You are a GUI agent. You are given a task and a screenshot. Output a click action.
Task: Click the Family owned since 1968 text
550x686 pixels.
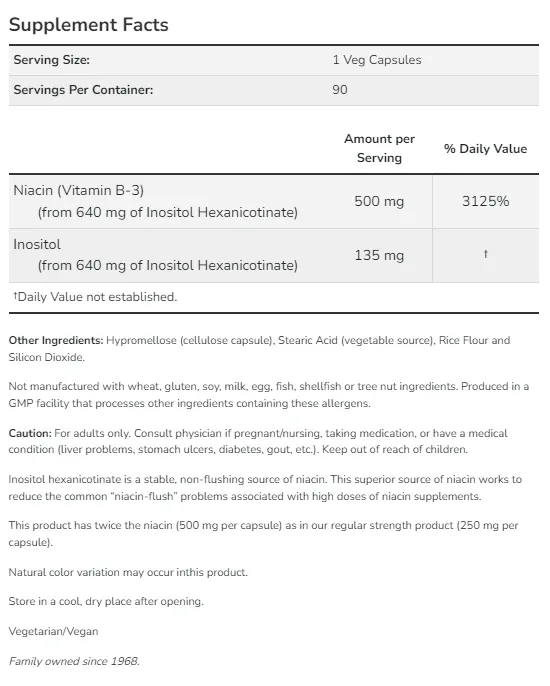pos(74,661)
